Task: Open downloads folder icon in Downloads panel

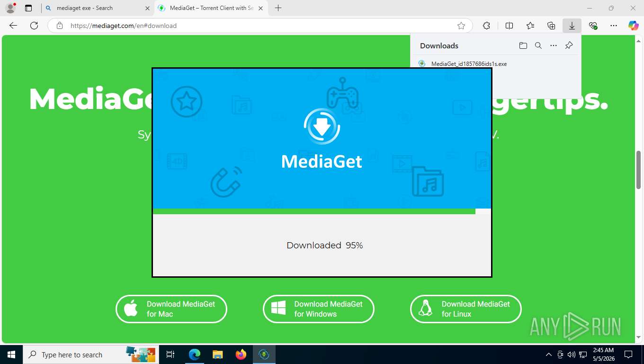Action: click(523, 45)
